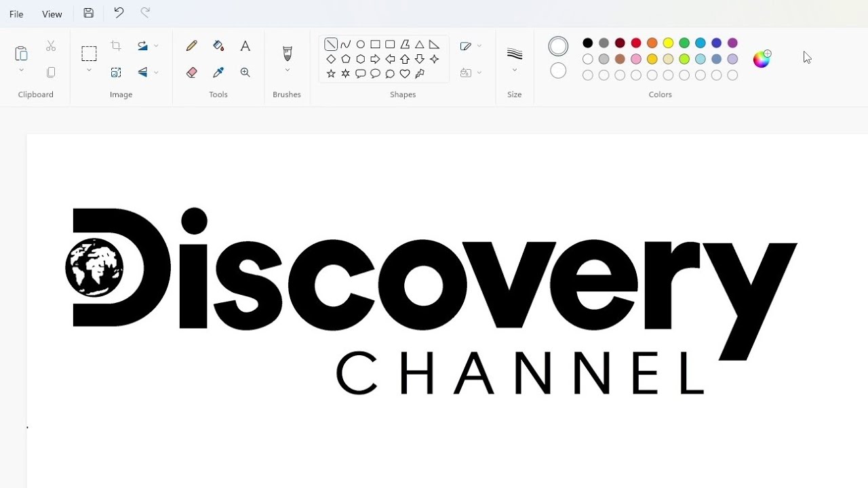Click the Save icon
The height and width of the screenshot is (488, 868).
coord(89,13)
